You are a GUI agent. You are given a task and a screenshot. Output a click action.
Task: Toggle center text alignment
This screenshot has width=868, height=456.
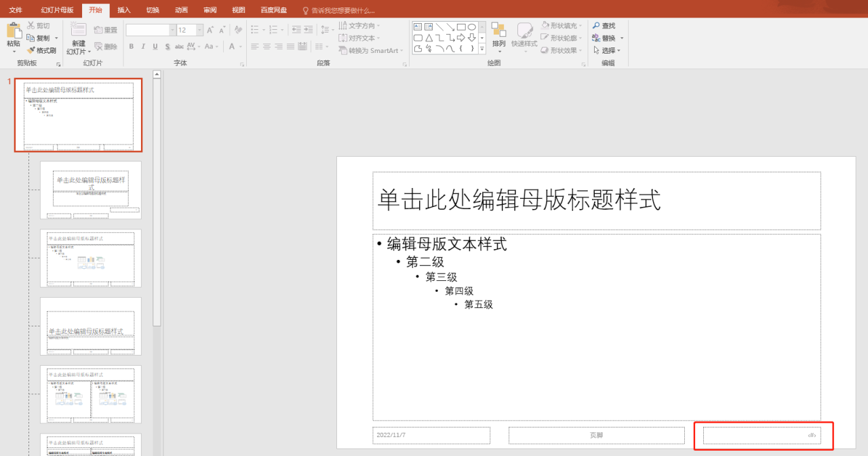click(x=267, y=46)
